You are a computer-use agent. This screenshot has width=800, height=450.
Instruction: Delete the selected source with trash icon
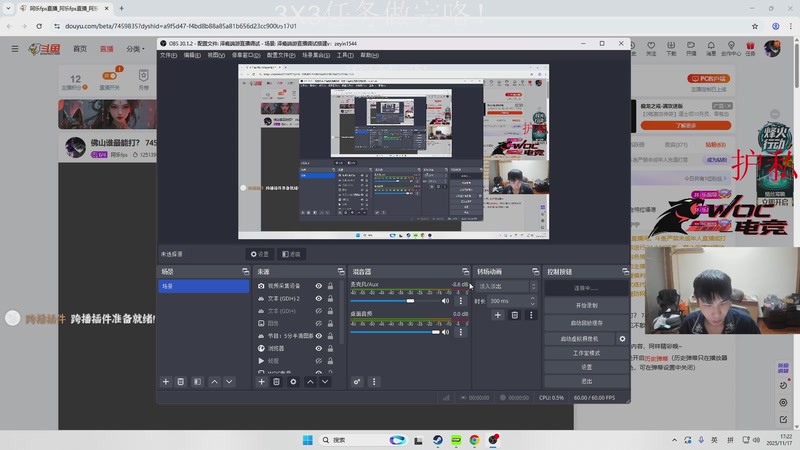[x=277, y=381]
